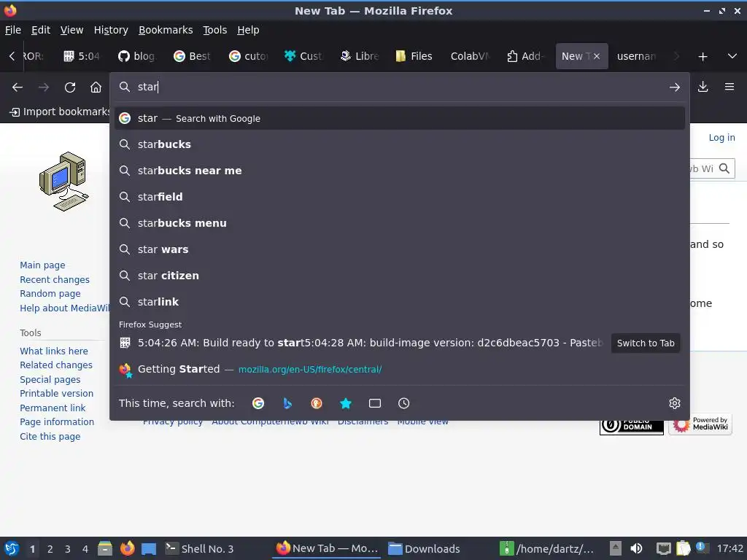Open the Getting Started mozilla.org suggestion
The height and width of the screenshot is (560, 747).
click(x=400, y=369)
